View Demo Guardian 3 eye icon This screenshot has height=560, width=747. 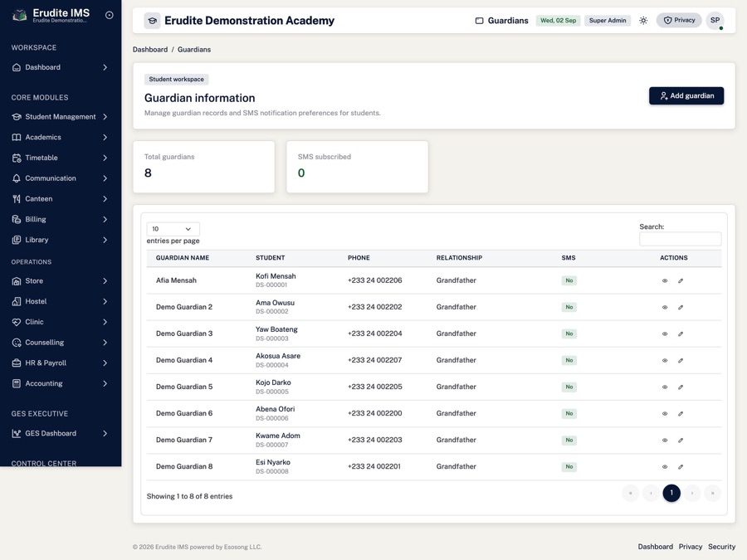(665, 334)
